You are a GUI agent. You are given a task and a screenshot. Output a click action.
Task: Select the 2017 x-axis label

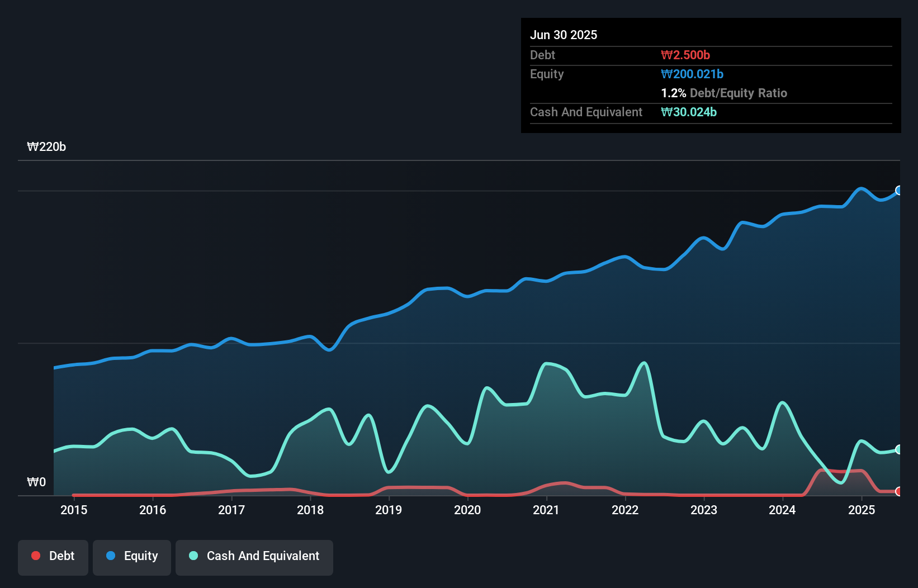click(x=231, y=510)
